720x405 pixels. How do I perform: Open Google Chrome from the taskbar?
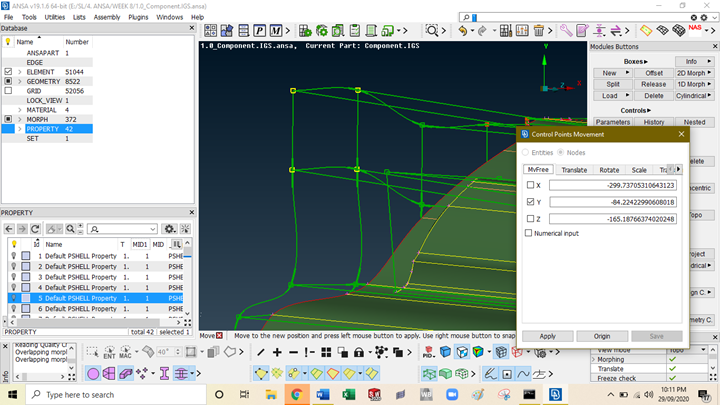coord(296,394)
